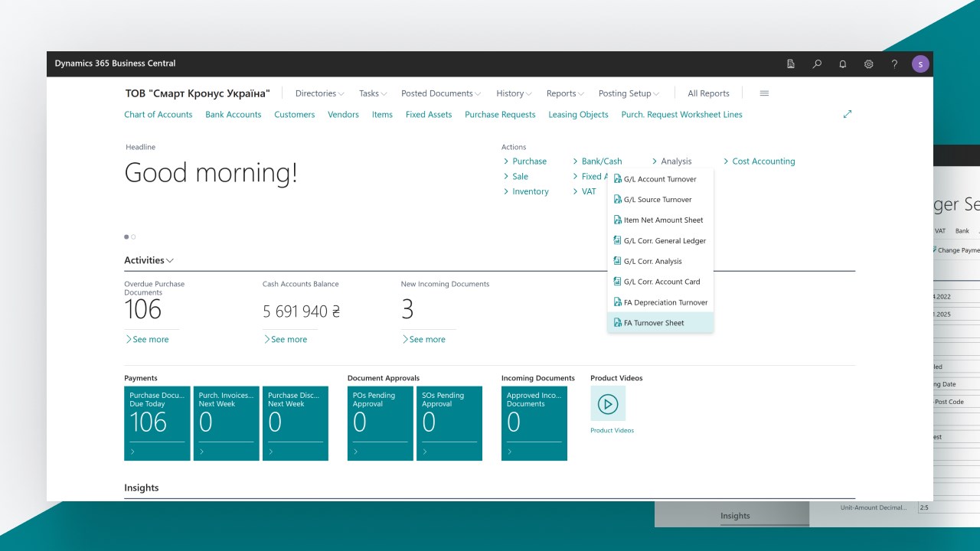Viewport: 980px width, 551px height.
Task: Click the report icon beside G/L Corr. Analysis
Action: [x=618, y=261]
